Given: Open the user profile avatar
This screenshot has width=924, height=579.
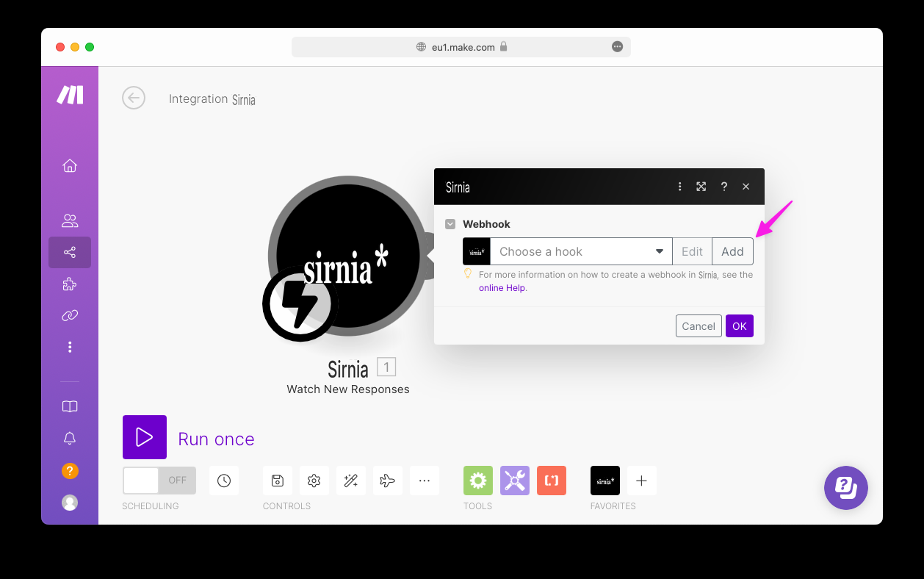Looking at the screenshot, I should [70, 503].
